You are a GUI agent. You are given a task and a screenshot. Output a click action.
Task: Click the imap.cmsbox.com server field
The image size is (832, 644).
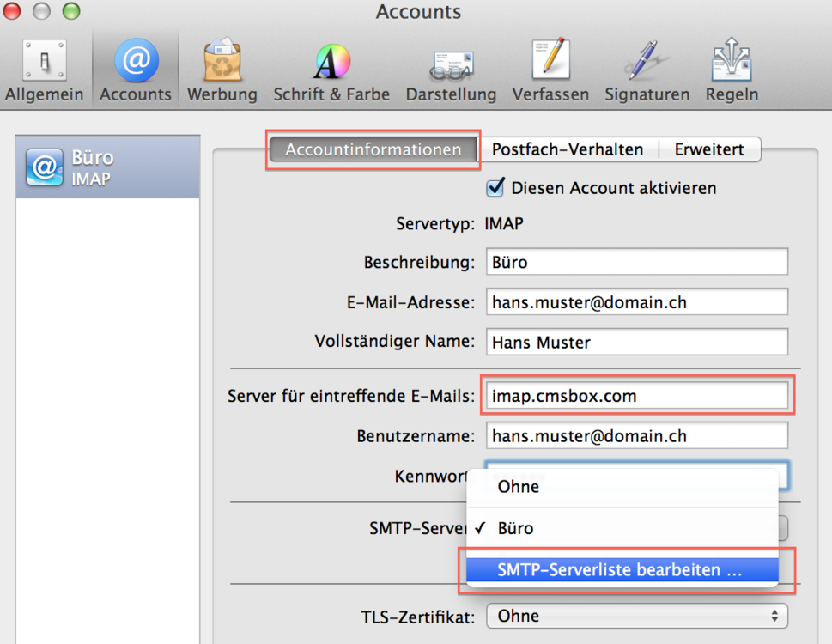(x=636, y=395)
